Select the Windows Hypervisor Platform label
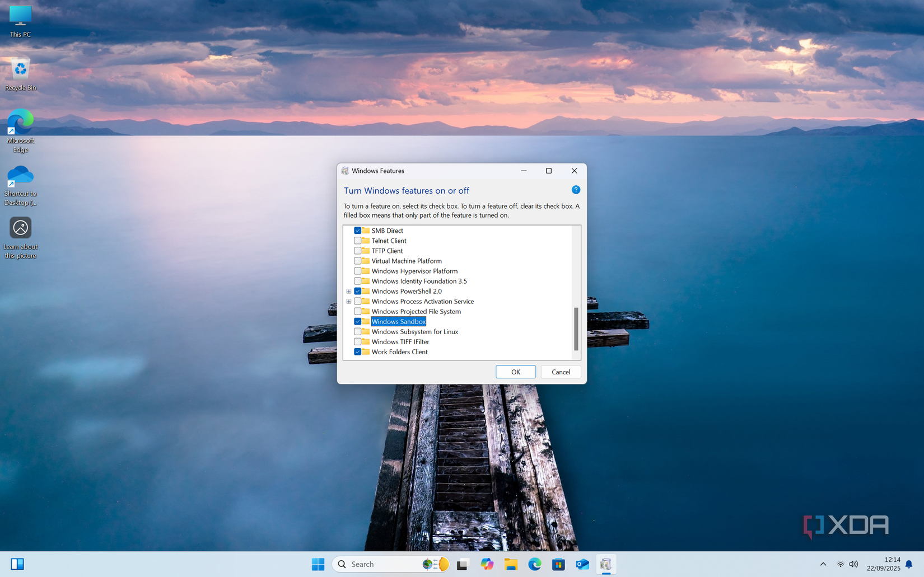The image size is (924, 577). (x=414, y=271)
